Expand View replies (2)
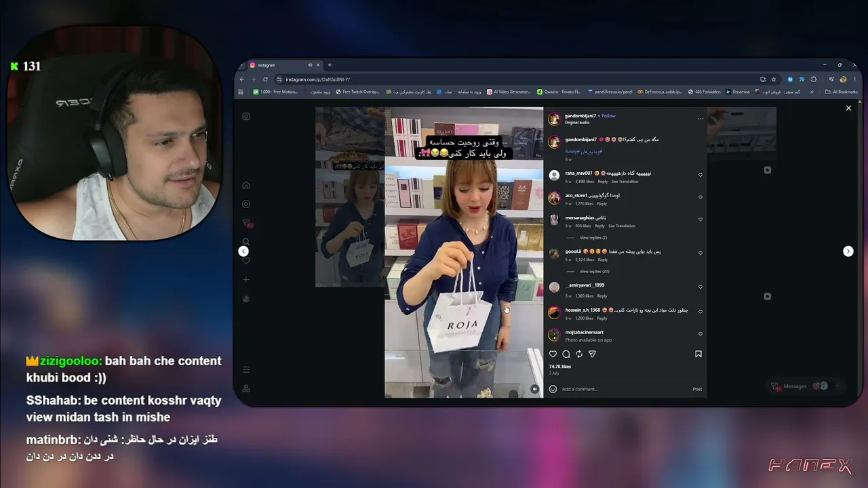Image resolution: width=868 pixels, height=488 pixels. [x=593, y=238]
